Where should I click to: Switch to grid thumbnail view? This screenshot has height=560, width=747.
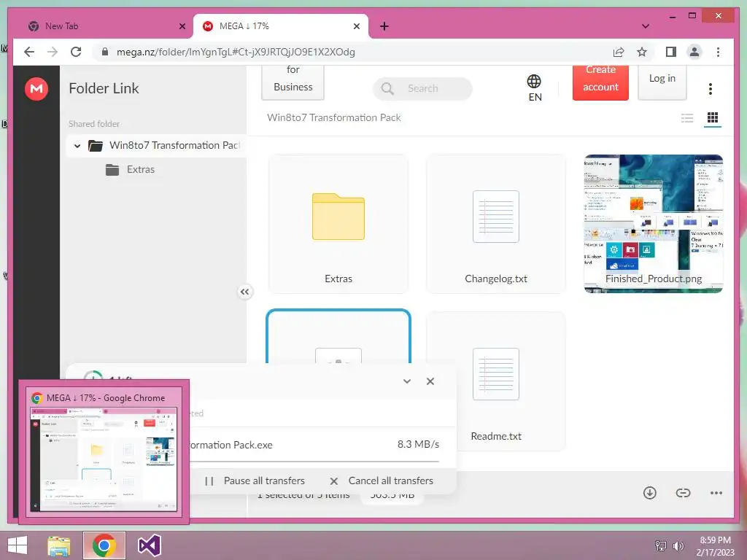click(x=713, y=117)
